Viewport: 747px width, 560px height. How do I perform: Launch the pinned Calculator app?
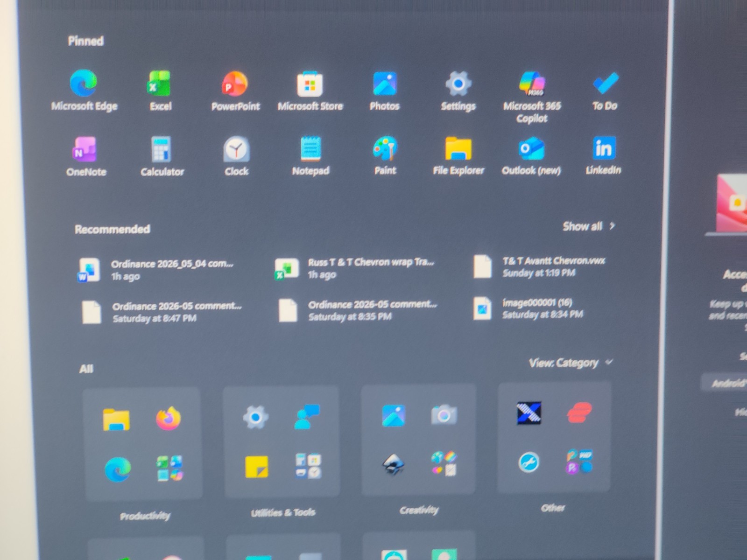tap(162, 156)
